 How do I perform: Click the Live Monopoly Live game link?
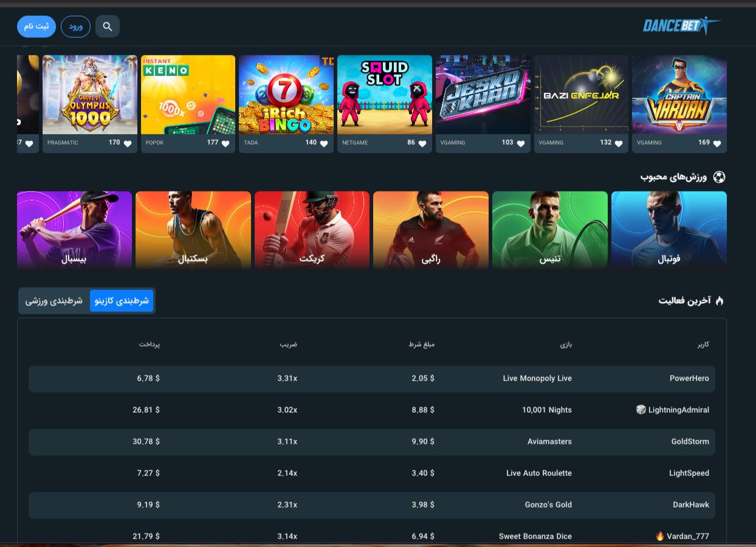click(537, 378)
